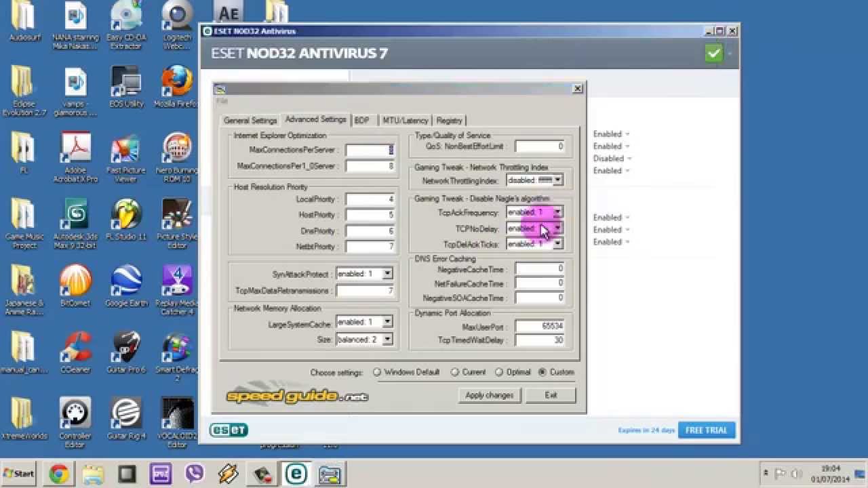Image resolution: width=868 pixels, height=488 pixels.
Task: Launch FL Studio 11 desktop icon
Action: [x=126, y=220]
